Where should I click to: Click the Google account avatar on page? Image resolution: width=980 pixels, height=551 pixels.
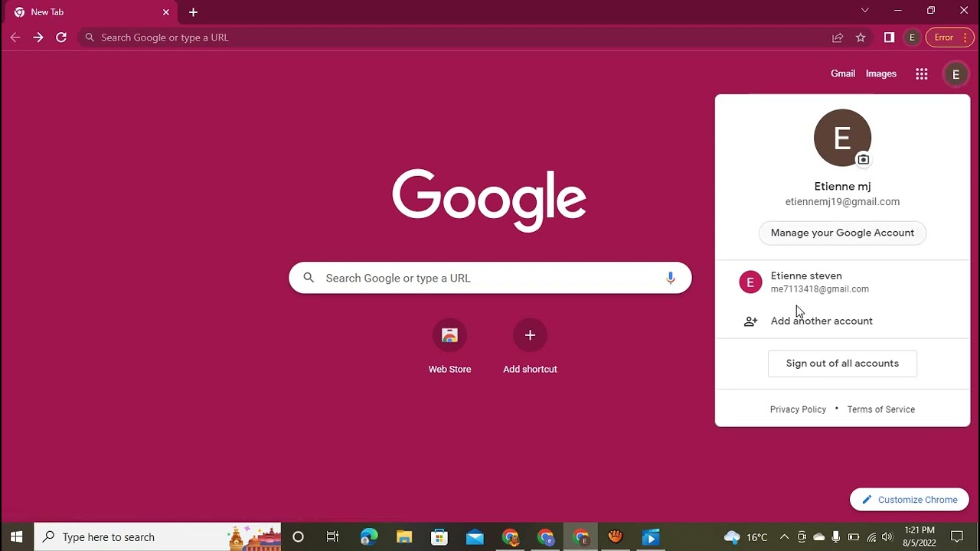955,74
